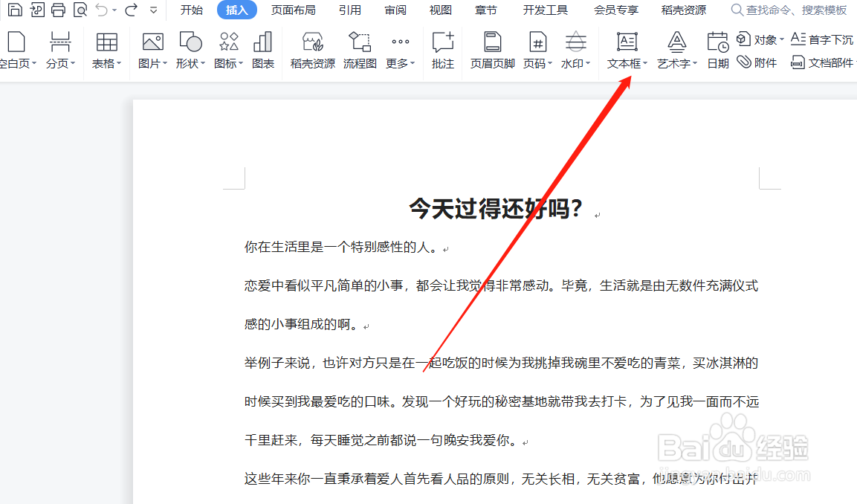
Task: Expand the 文本框 dropdown arrow
Action: pyautogui.click(x=645, y=63)
